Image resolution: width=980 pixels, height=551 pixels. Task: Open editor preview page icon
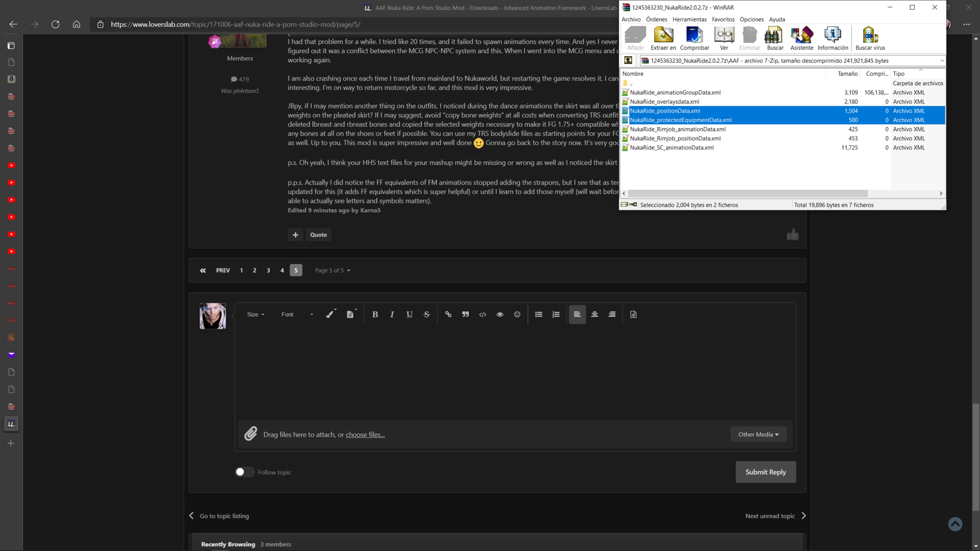633,314
